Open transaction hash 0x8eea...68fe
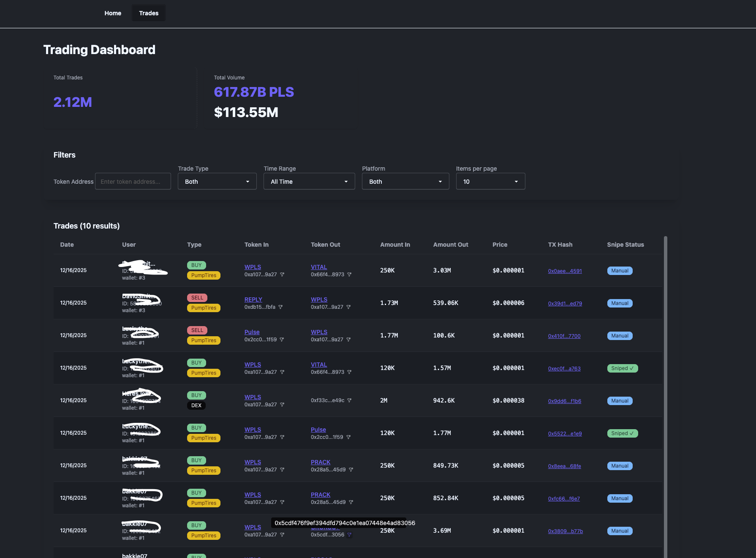This screenshot has width=756, height=558. [x=564, y=466]
